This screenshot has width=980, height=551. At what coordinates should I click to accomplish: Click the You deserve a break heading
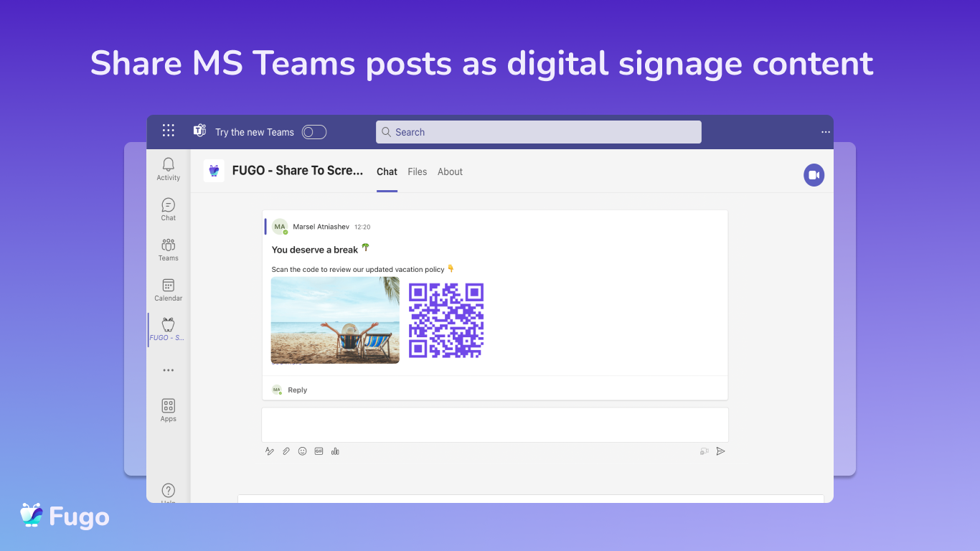click(x=315, y=250)
